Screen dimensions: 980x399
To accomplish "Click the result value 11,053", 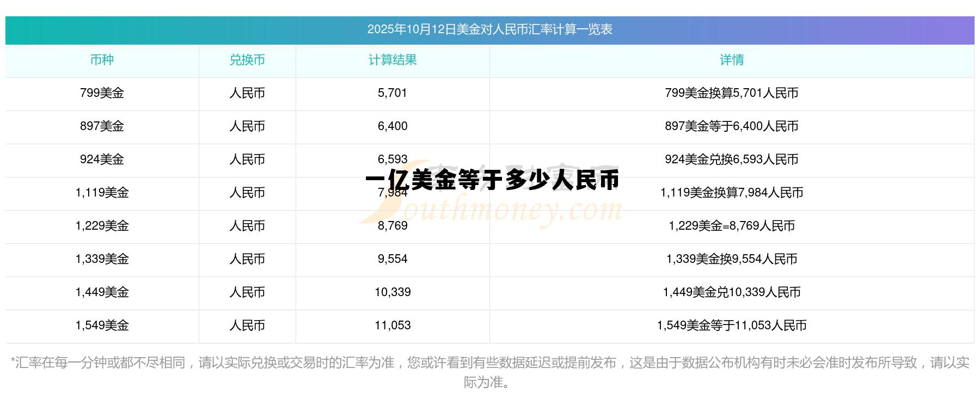I will click(x=393, y=326).
